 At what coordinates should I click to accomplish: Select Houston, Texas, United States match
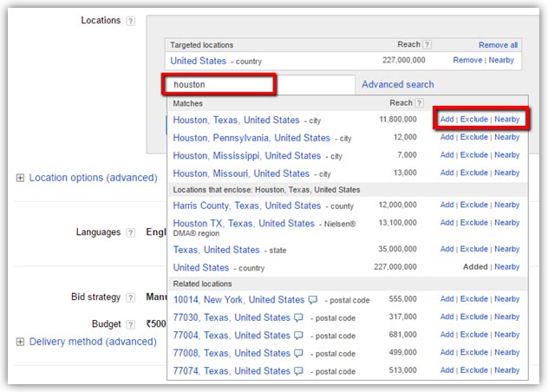(236, 121)
